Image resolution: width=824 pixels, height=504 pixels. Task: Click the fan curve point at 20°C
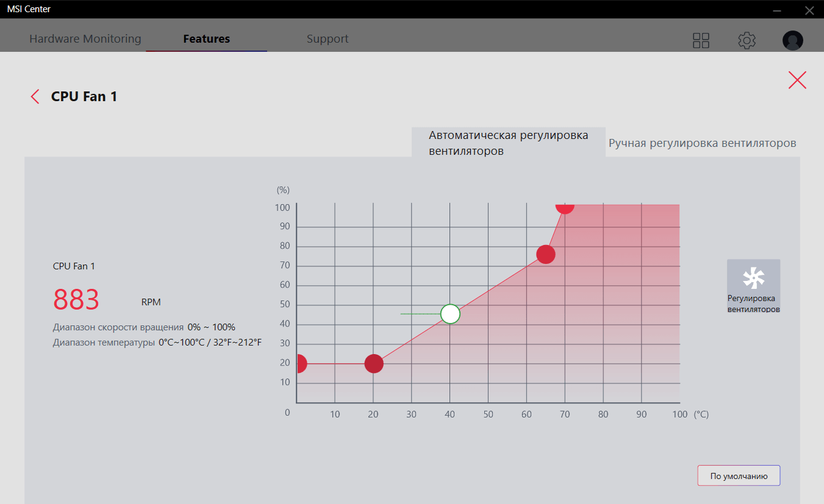374,364
